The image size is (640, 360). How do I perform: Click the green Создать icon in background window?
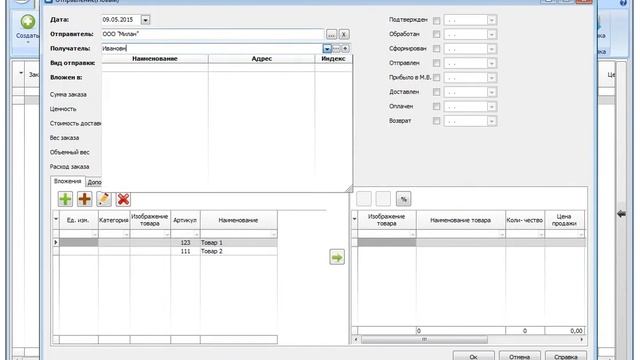point(28,22)
